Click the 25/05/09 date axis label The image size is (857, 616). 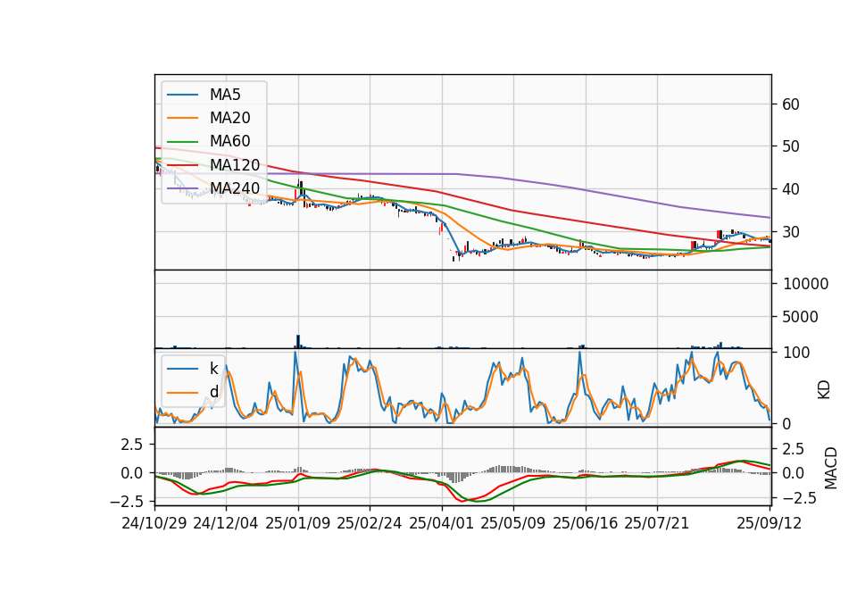513,523
